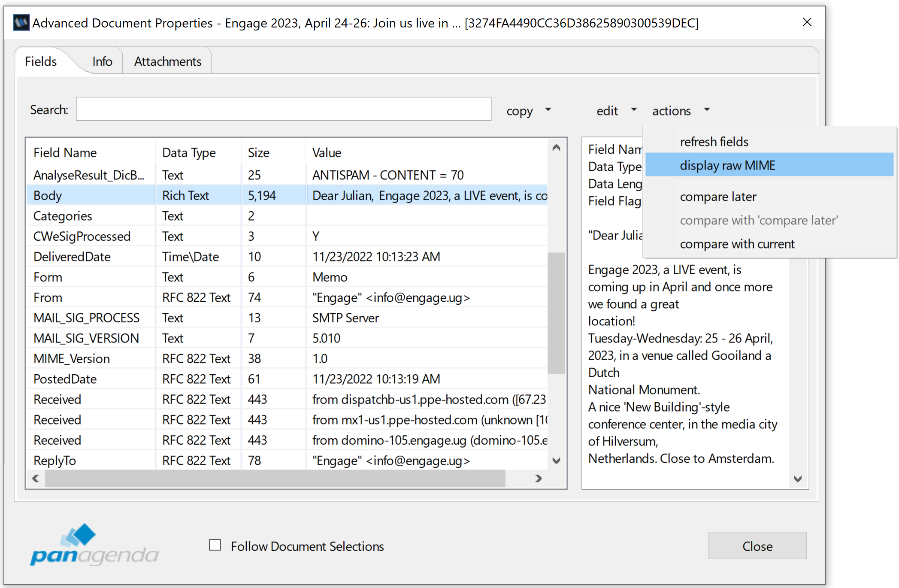Image resolution: width=899 pixels, height=588 pixels.
Task: Collapse the actions dropdown
Action: 681,111
